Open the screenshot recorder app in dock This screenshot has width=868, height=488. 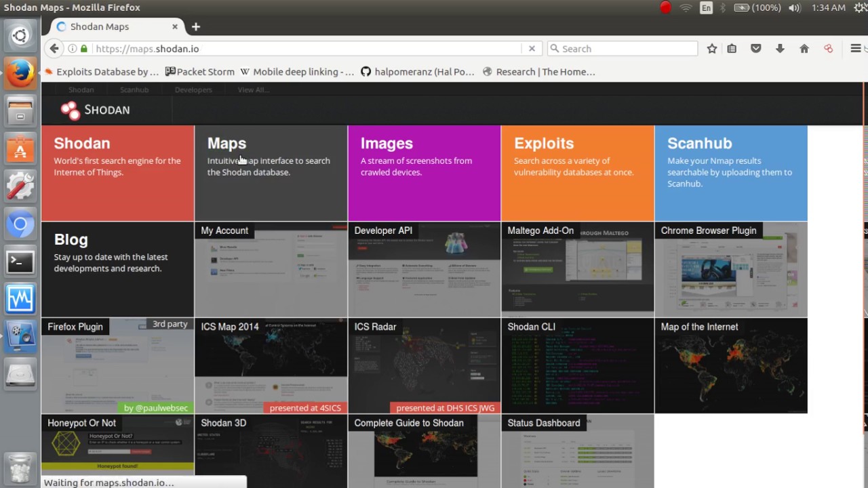(x=20, y=336)
